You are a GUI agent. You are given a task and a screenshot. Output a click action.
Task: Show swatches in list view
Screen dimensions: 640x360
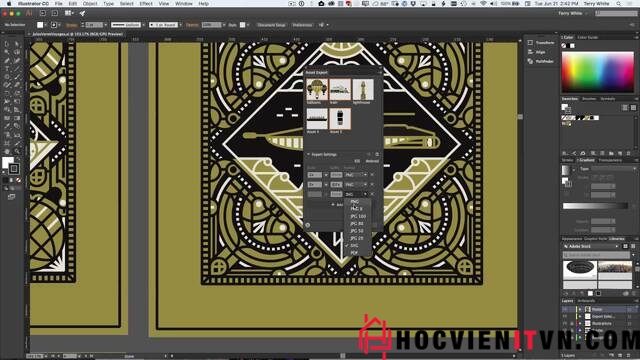pyautogui.click(x=625, y=108)
